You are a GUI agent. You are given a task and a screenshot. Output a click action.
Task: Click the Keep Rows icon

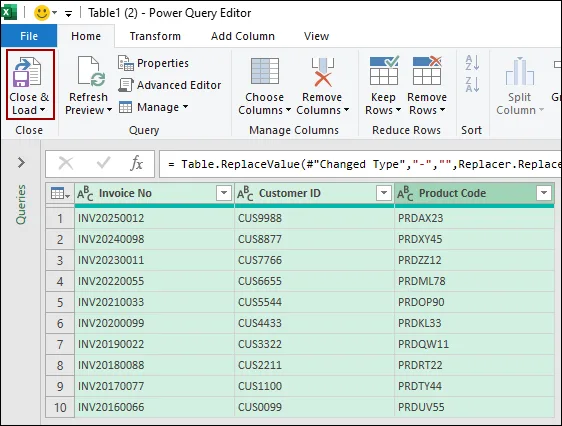(x=383, y=71)
